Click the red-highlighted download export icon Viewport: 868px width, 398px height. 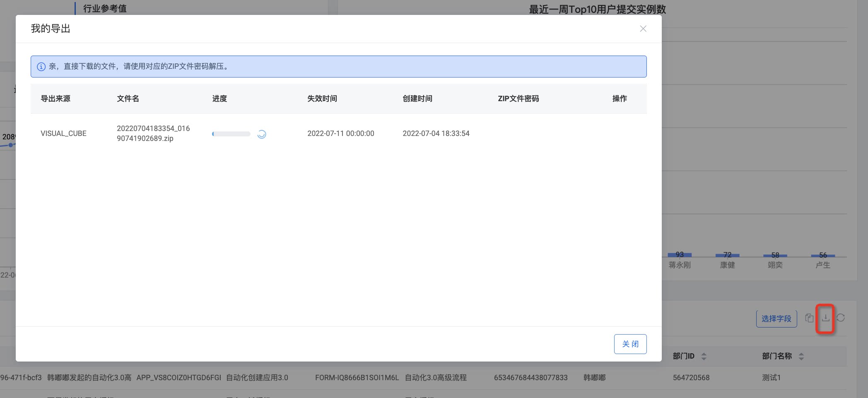click(825, 318)
